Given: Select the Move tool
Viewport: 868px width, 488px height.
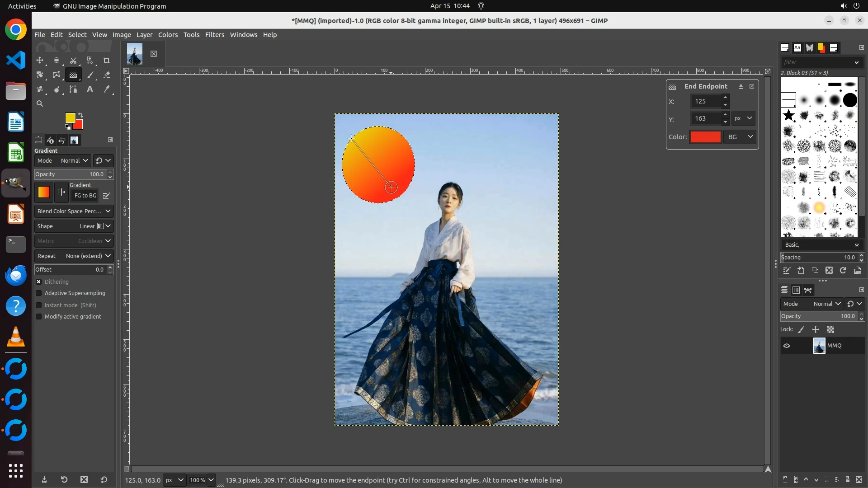Looking at the screenshot, I should coord(40,60).
